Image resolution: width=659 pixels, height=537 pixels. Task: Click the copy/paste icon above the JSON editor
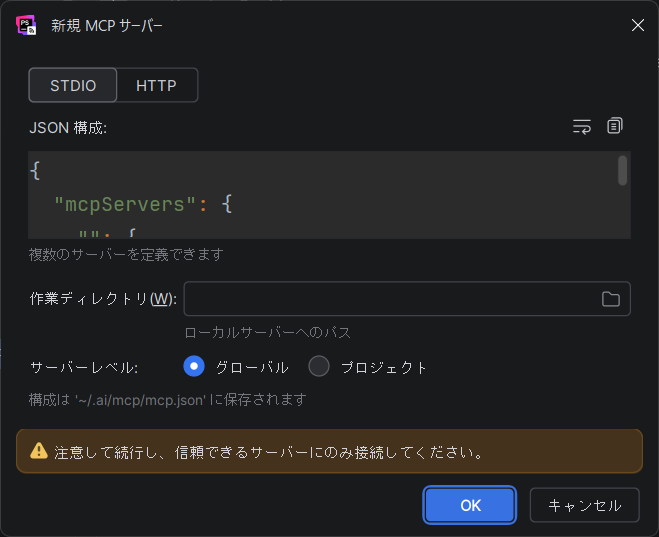[x=615, y=126]
